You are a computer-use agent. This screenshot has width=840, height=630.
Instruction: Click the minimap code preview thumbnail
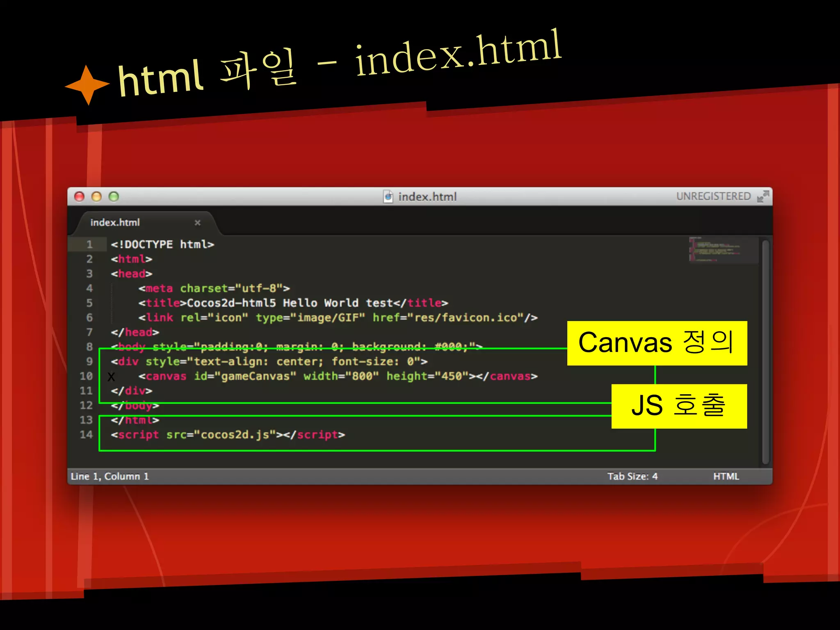723,249
